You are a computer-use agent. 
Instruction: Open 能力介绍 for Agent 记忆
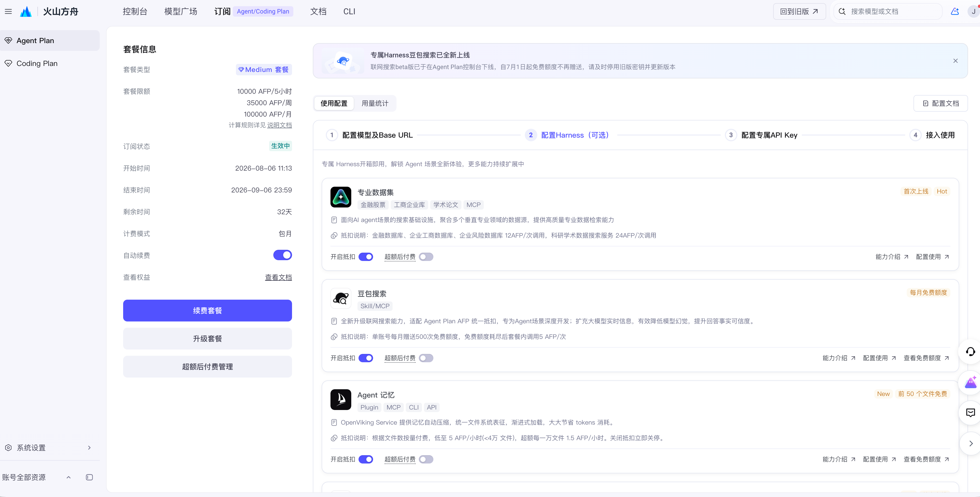coord(839,459)
